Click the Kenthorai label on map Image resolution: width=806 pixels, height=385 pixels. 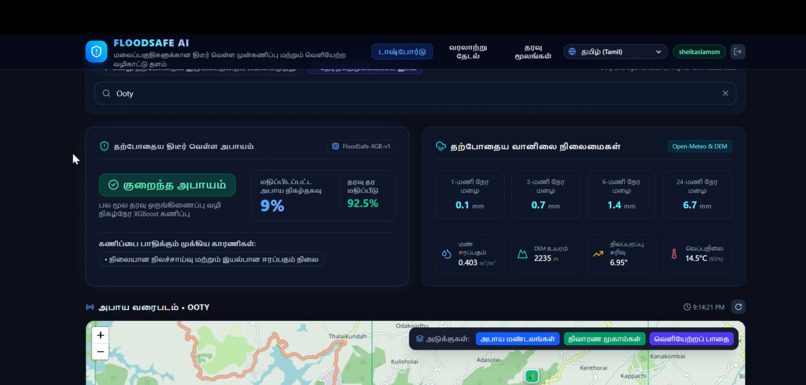coord(593,368)
